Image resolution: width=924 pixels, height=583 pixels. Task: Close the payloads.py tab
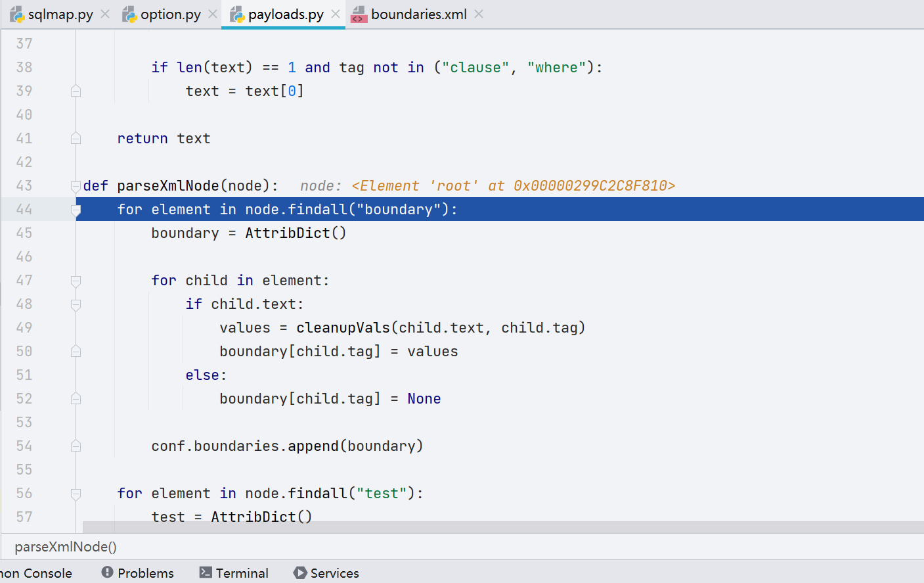336,14
